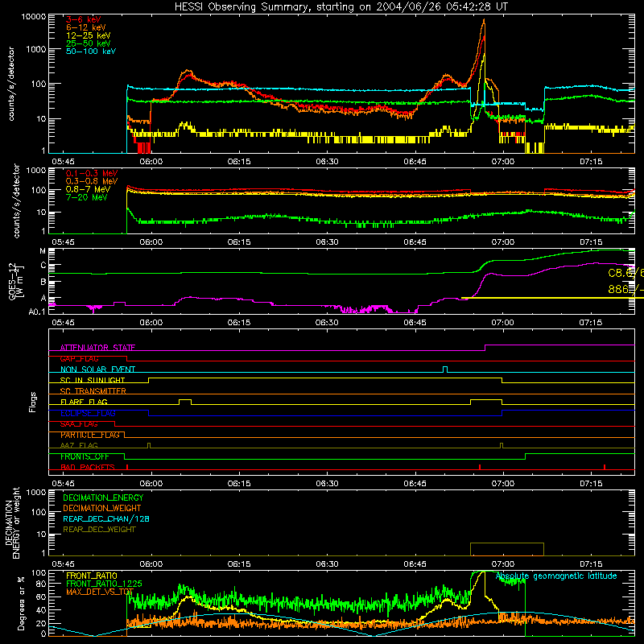
Task: Click the MAX_DET_VS_TOT legend label
Action: point(100,592)
